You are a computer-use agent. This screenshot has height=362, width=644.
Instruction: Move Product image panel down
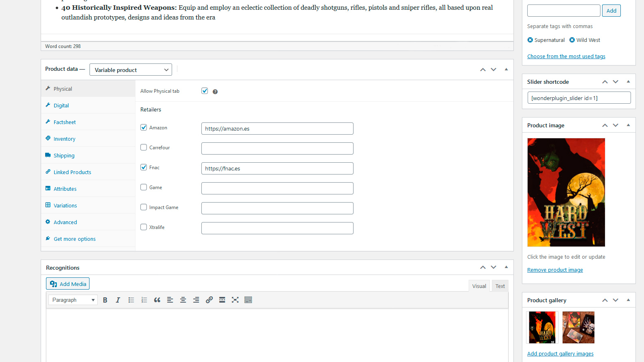coord(616,125)
